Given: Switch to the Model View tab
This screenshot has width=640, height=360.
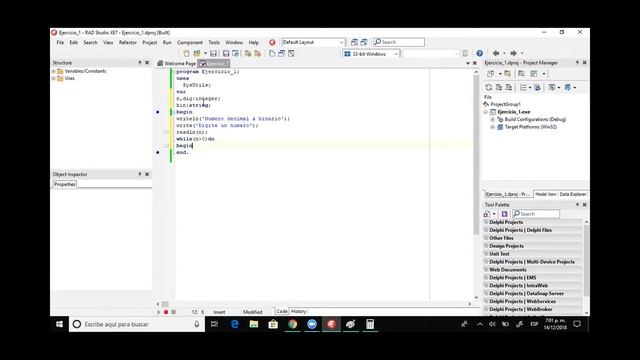Looking at the screenshot, I should [546, 194].
